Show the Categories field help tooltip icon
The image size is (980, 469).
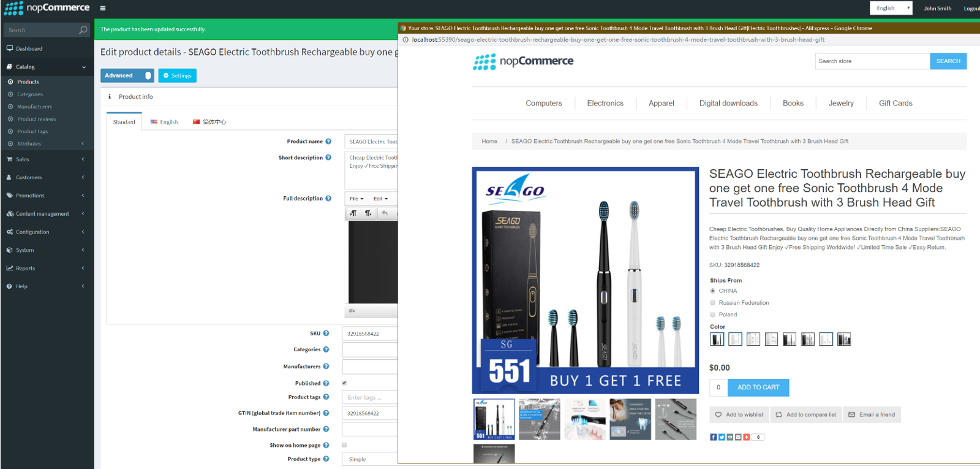(326, 349)
